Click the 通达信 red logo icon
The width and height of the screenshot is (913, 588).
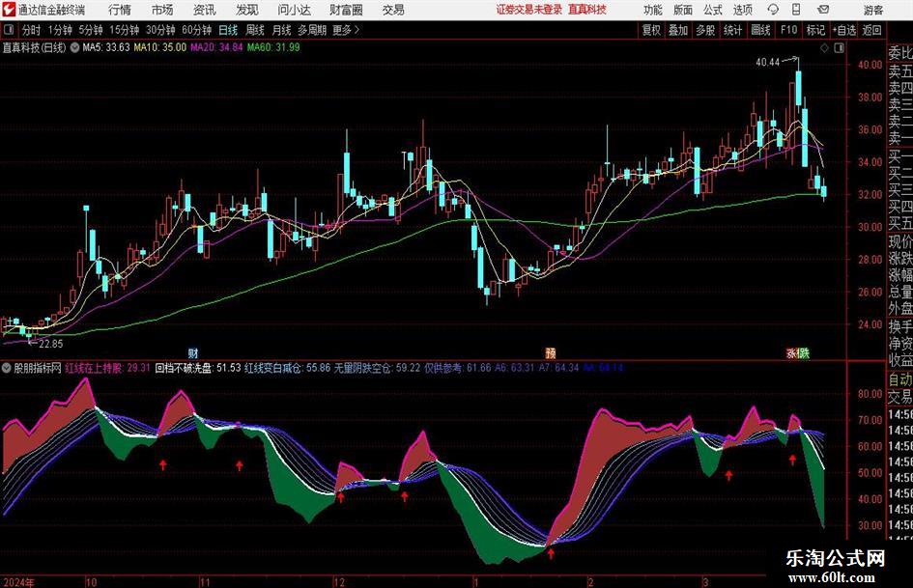8,10
